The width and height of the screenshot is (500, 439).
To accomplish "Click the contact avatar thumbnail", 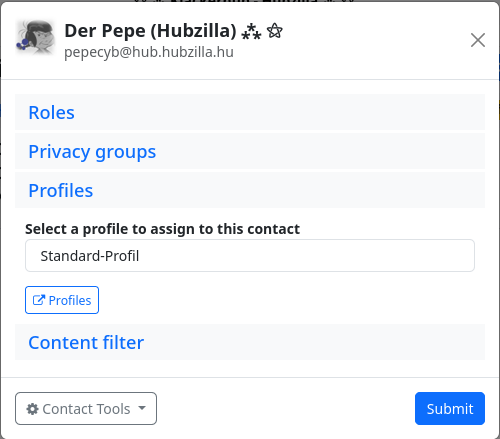I will tap(36, 37).
